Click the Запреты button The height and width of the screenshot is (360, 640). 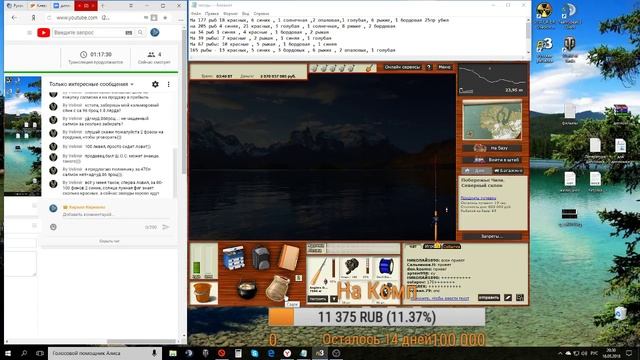(x=491, y=236)
